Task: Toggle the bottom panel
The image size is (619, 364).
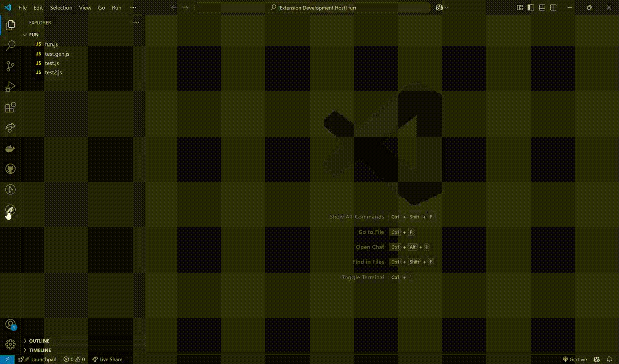Action: 542,8
